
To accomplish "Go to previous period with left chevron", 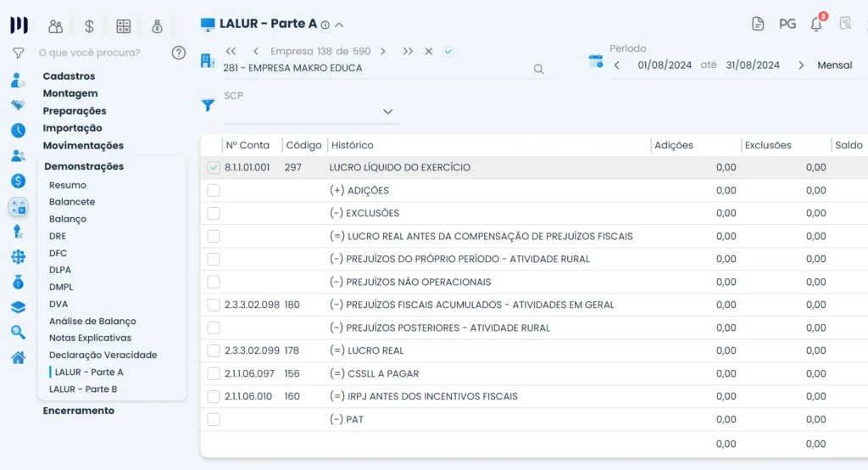I will coord(617,65).
